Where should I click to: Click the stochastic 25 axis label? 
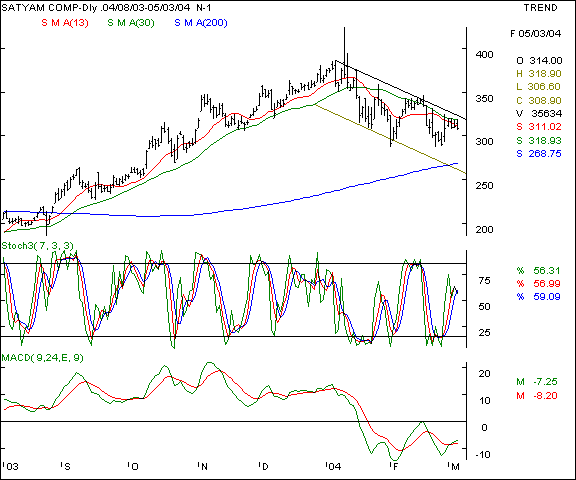(x=485, y=333)
